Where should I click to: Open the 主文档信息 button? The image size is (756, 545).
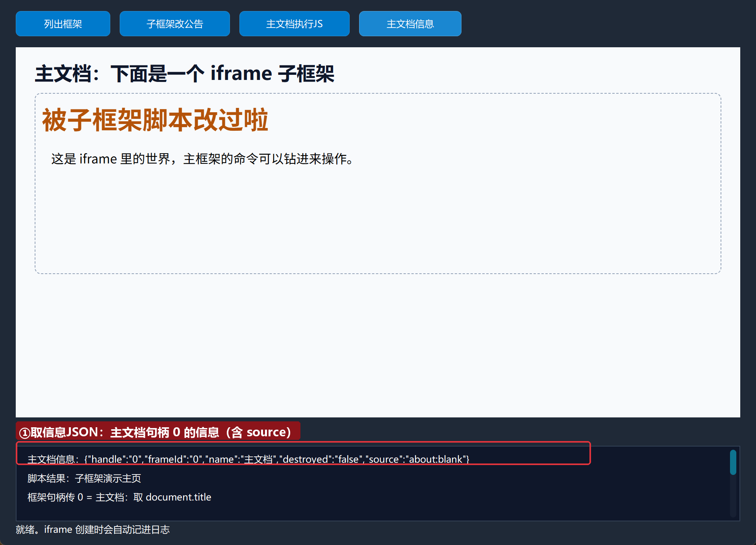pyautogui.click(x=410, y=24)
